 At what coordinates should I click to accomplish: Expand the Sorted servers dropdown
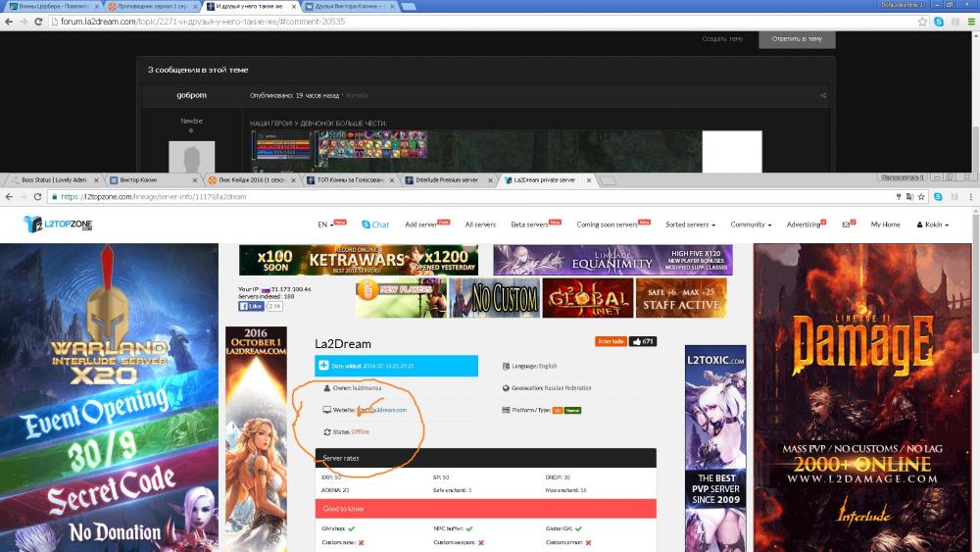click(x=690, y=225)
